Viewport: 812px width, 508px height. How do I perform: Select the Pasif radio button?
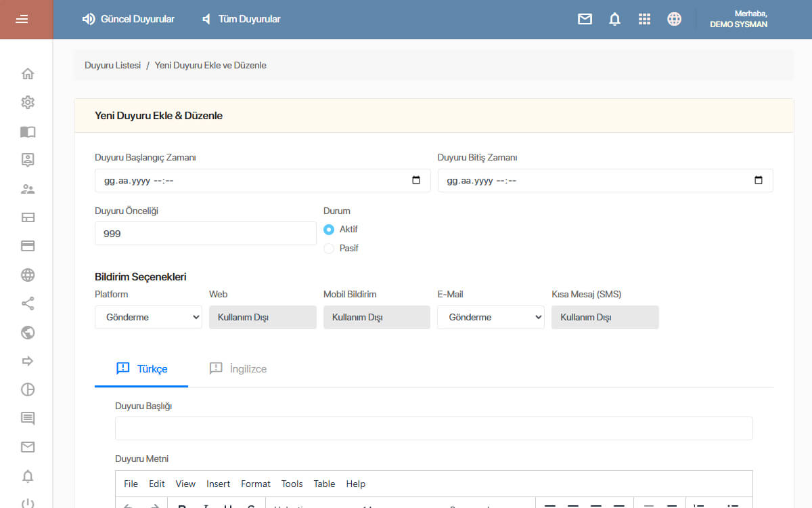pos(329,249)
